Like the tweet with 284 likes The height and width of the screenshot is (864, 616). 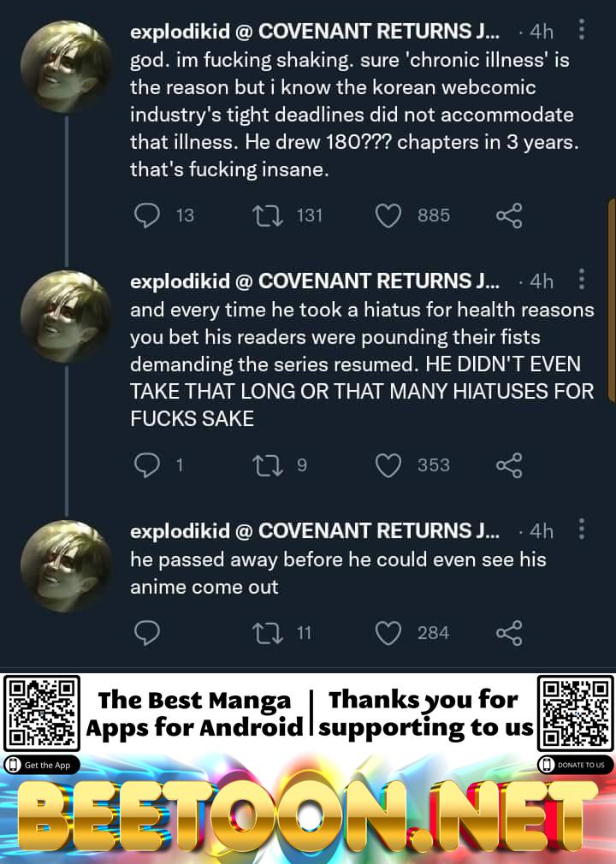tap(388, 633)
